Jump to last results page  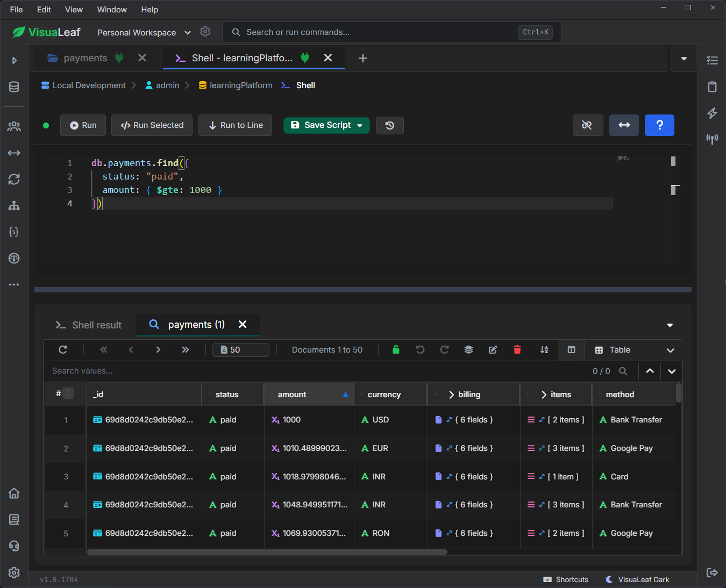coord(186,350)
